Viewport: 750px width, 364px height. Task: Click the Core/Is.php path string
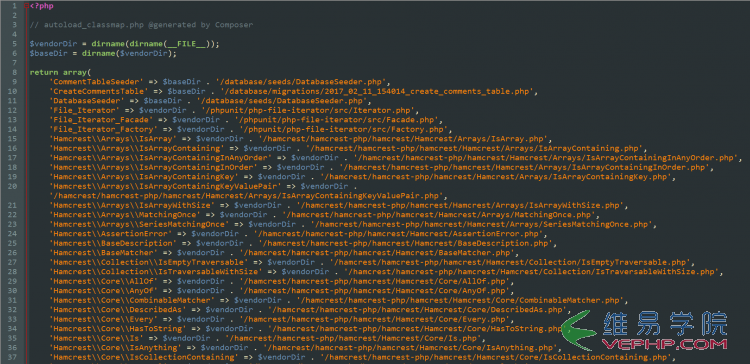coord(354,339)
